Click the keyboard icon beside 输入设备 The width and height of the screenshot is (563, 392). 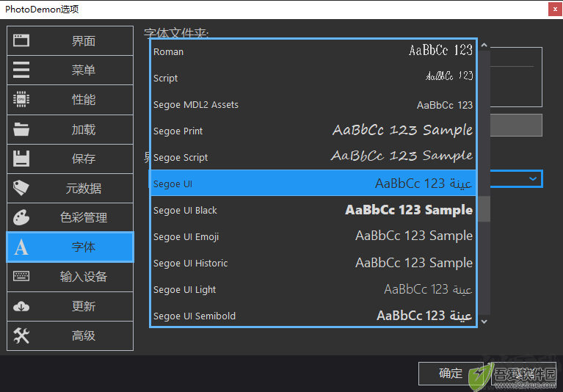[21, 277]
